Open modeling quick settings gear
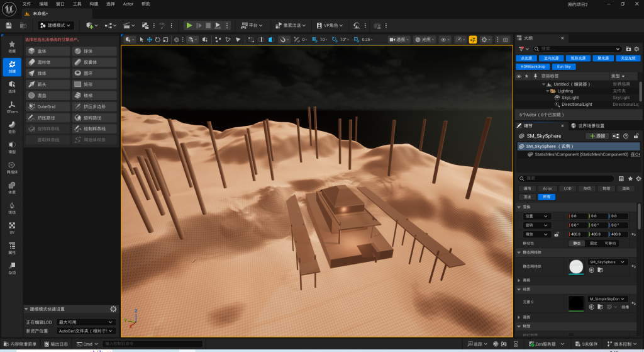Viewport: 644px width, 352px height. coord(113,309)
